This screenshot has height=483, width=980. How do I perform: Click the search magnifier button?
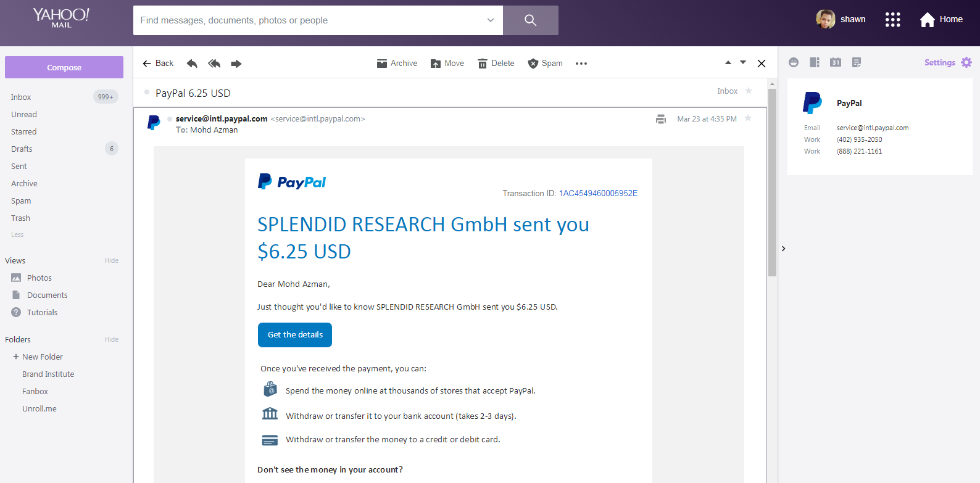tap(530, 20)
